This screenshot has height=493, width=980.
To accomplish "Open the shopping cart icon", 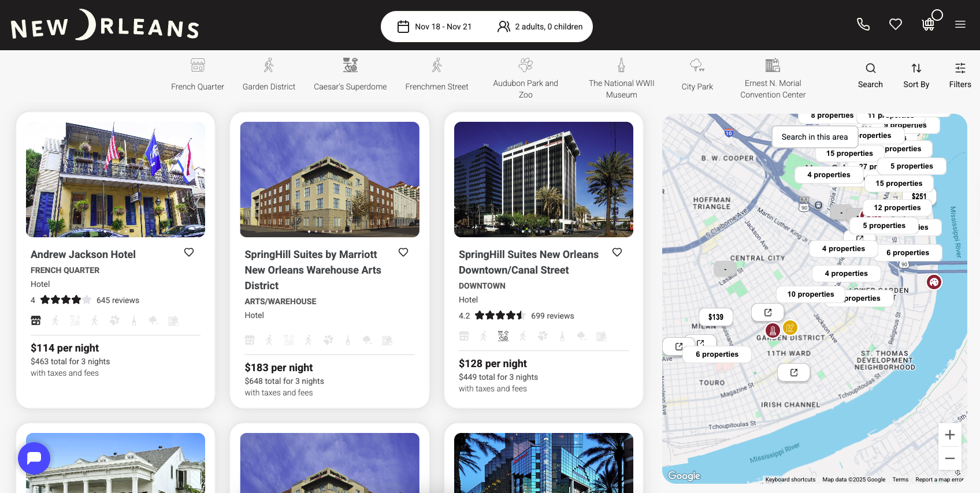I will (928, 24).
